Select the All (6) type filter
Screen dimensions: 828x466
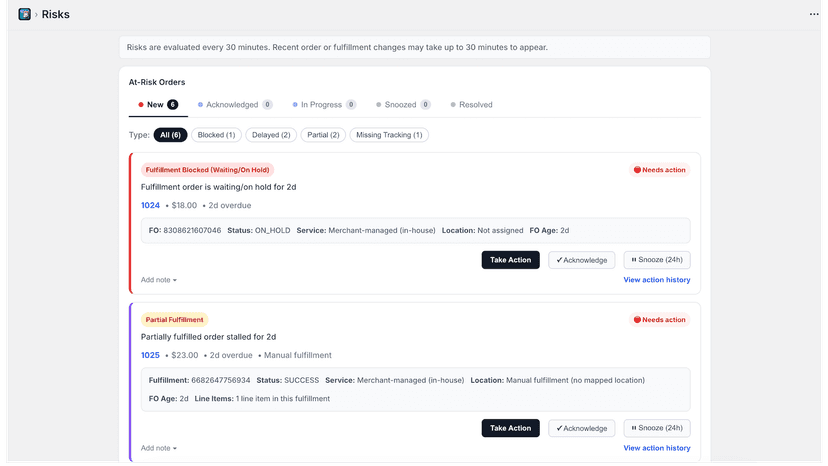coord(170,135)
